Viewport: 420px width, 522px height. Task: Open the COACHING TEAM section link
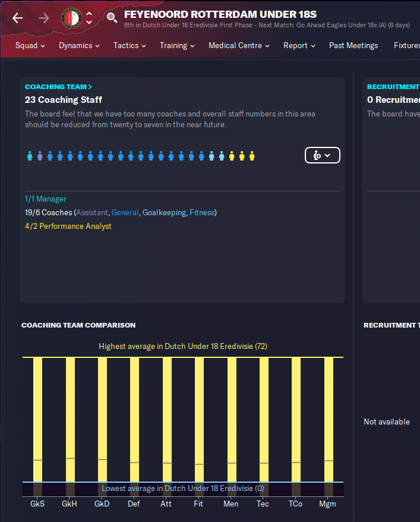[x=58, y=87]
